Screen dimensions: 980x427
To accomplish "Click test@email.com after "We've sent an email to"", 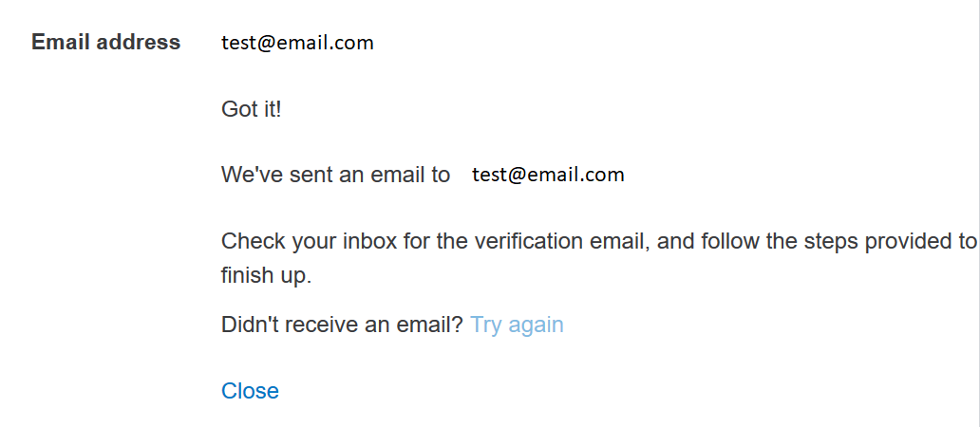I will pyautogui.click(x=548, y=175).
